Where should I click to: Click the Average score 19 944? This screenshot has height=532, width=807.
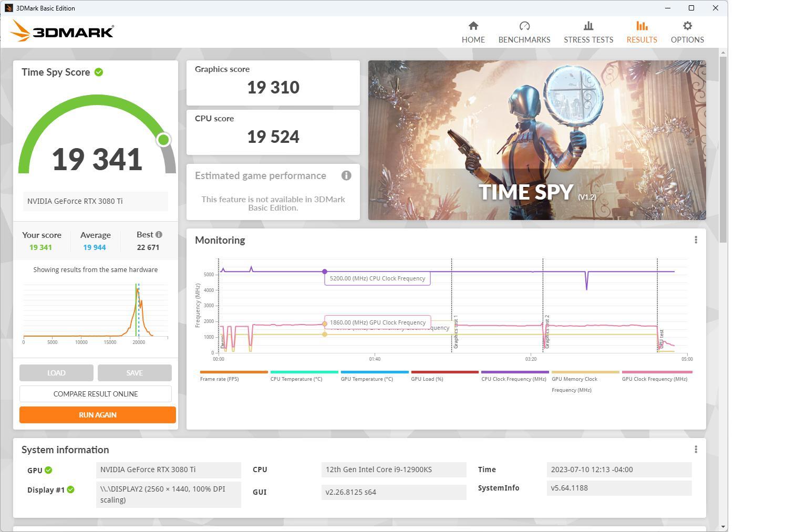[95, 247]
